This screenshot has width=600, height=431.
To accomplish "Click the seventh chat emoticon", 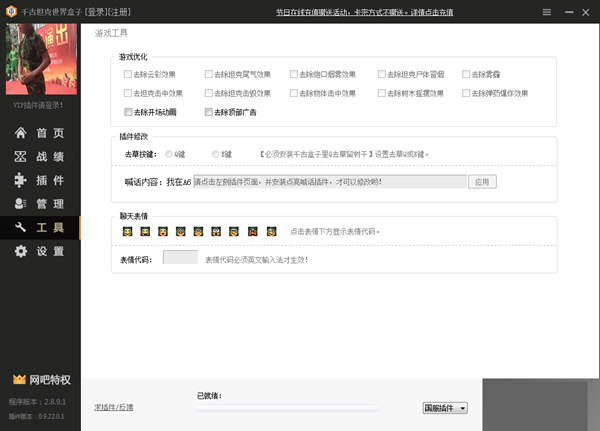I will 234,231.
